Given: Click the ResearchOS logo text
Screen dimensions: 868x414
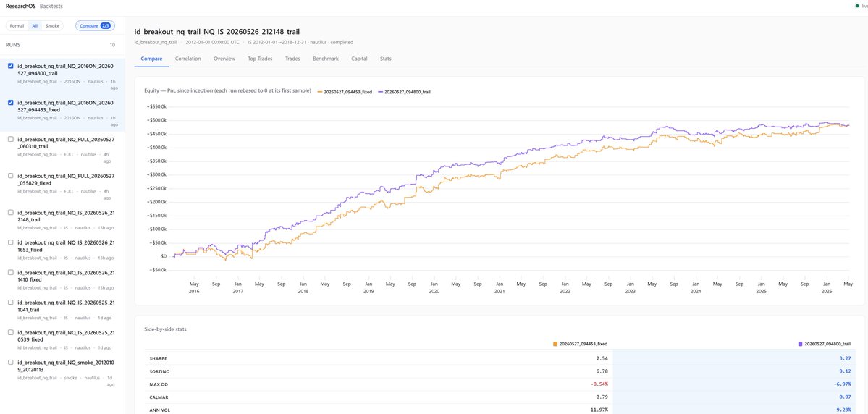Looking at the screenshot, I should coord(20,6).
